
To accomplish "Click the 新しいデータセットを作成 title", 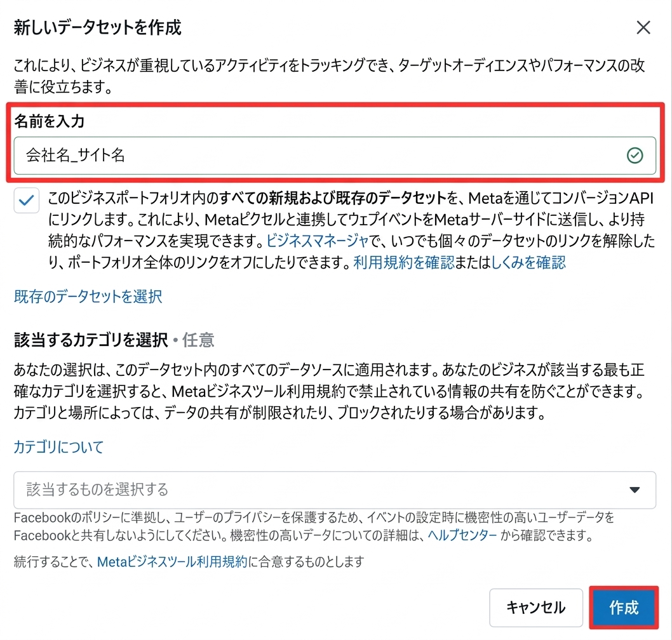I will click(x=98, y=27).
